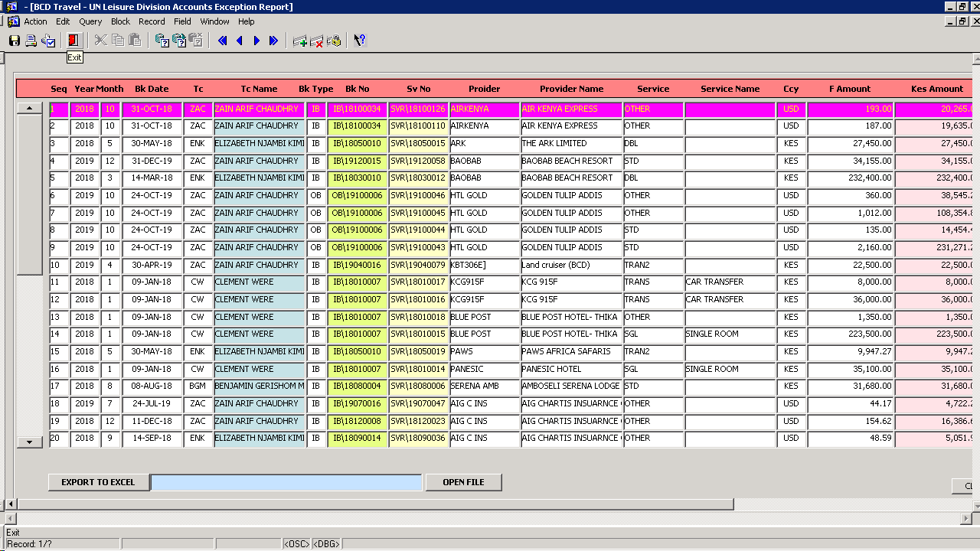The width and height of the screenshot is (980, 551).
Task: Select provider name THE ARK LIMITED
Action: point(571,143)
